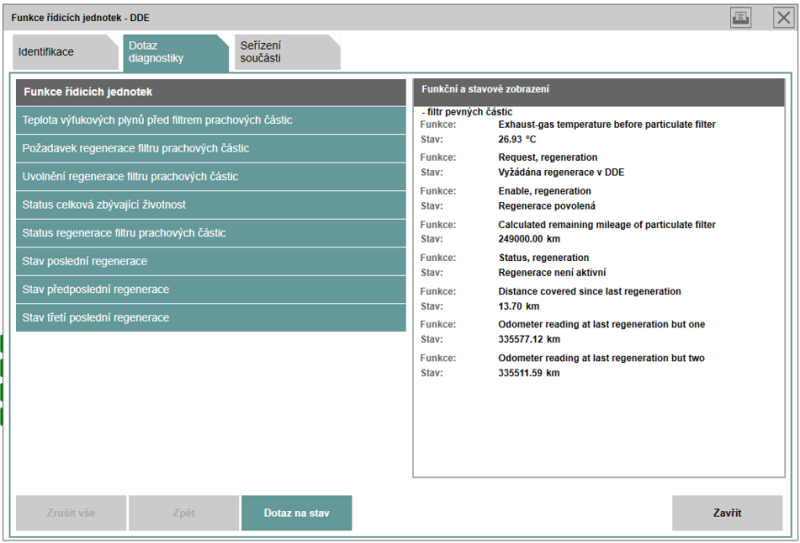This screenshot has height=543, width=800.
Task: Click the print icon in title bar
Action: [x=740, y=18]
